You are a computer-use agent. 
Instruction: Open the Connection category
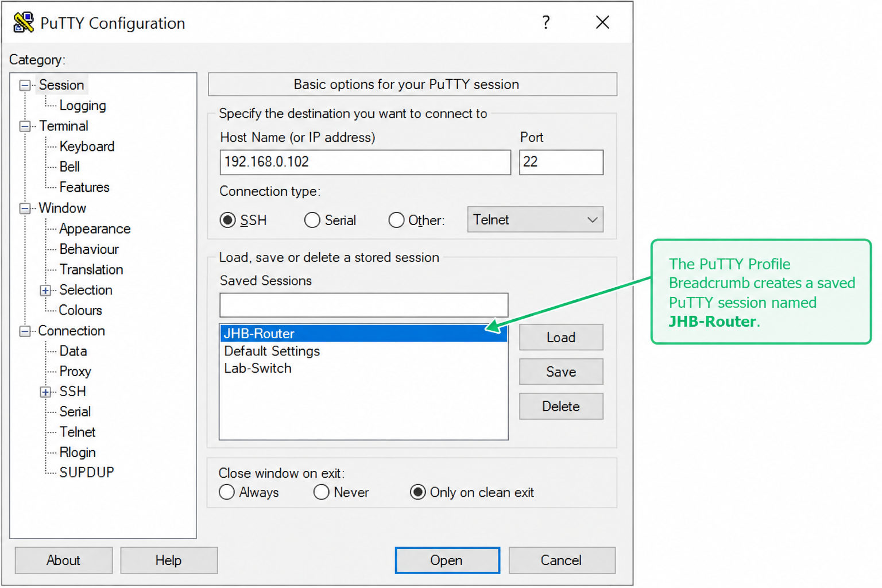(x=71, y=331)
